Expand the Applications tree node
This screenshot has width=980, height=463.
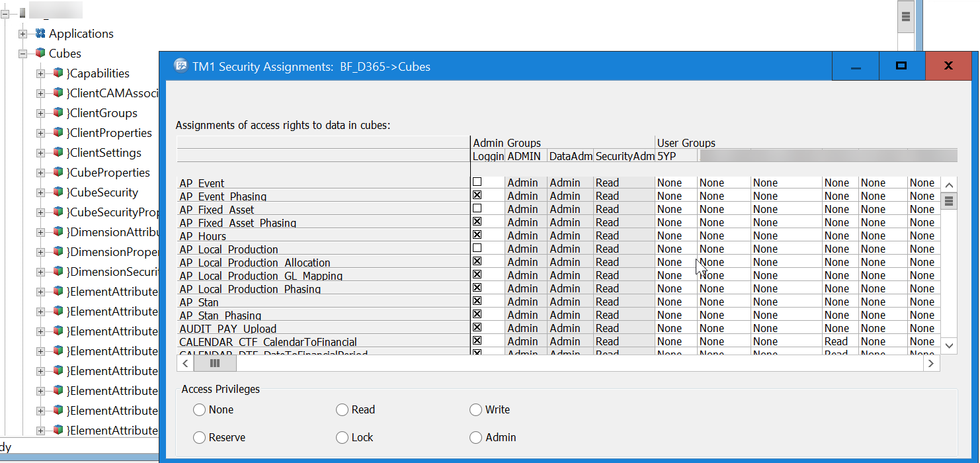(22, 34)
